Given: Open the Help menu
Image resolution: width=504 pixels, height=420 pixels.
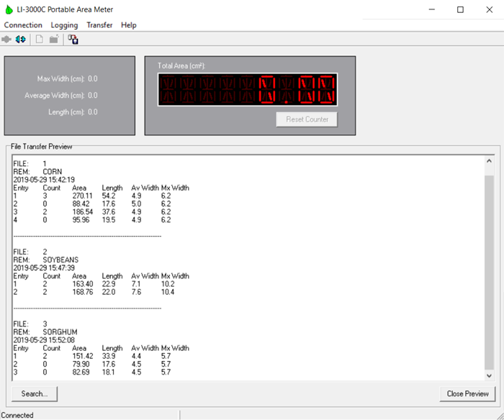Looking at the screenshot, I should point(129,25).
